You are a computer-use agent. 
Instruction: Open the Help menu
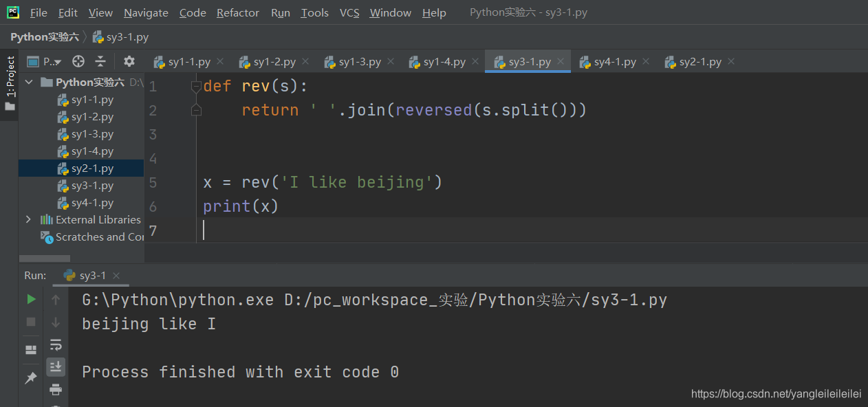(434, 12)
